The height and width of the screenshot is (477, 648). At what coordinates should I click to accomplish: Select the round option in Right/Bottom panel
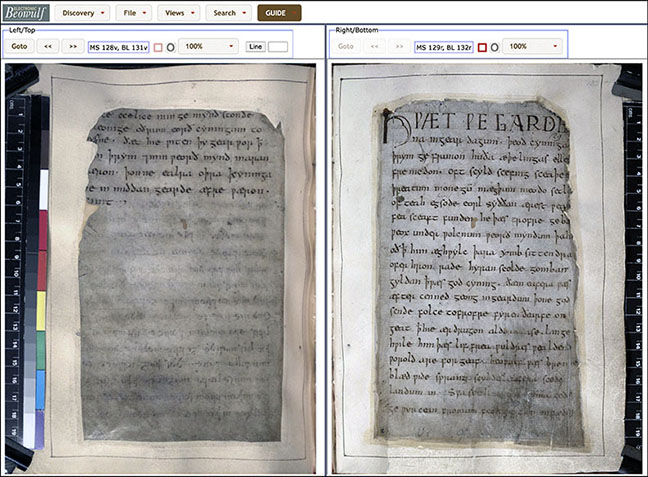tap(494, 48)
